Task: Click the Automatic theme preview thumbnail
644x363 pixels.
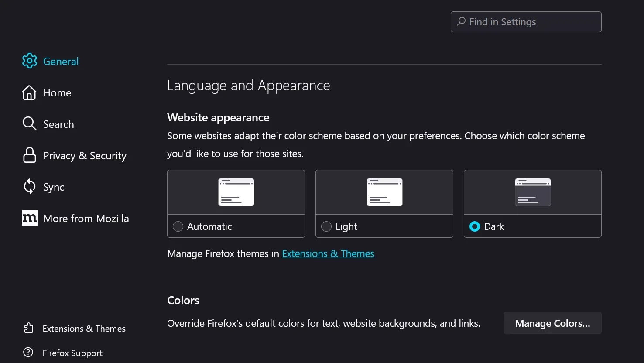Action: click(236, 192)
